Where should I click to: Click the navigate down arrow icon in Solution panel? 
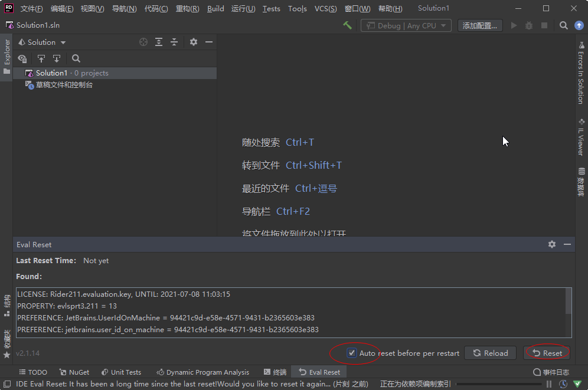point(57,58)
